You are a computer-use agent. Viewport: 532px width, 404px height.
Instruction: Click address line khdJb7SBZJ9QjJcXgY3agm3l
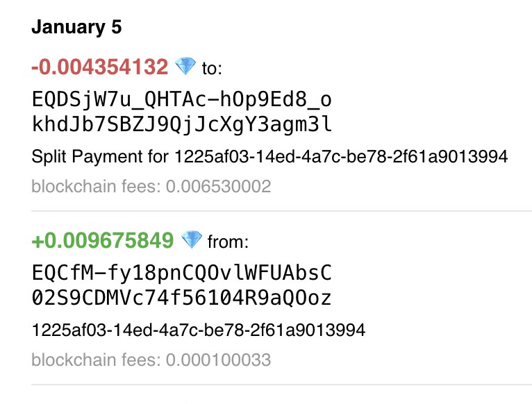click(181, 124)
